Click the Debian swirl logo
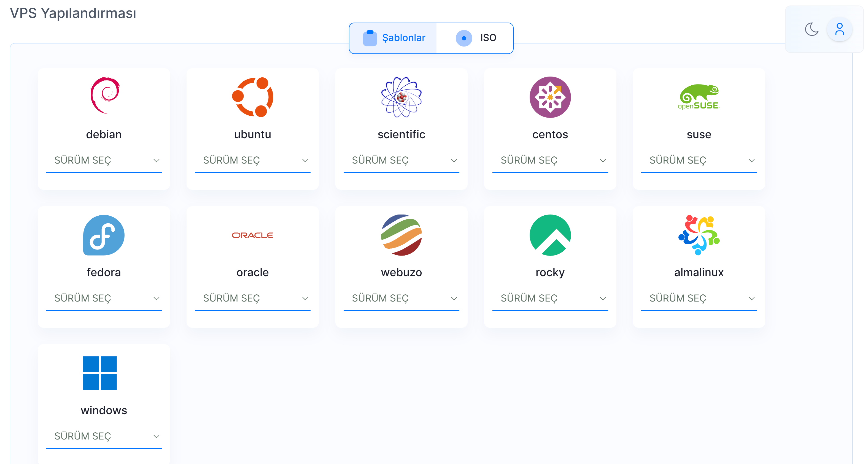868x464 pixels. point(105,96)
